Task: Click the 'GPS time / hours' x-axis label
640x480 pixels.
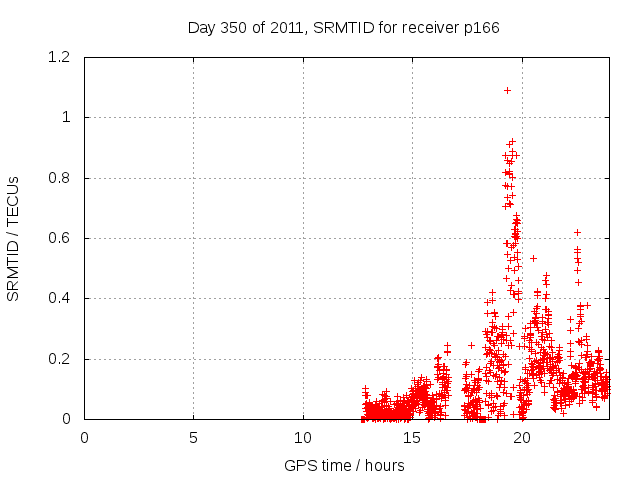Action: [346, 465]
